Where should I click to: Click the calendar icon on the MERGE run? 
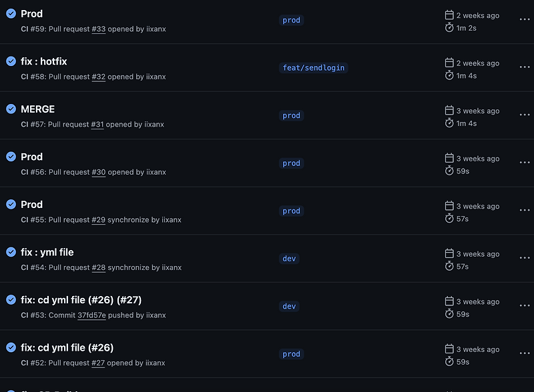tap(449, 111)
